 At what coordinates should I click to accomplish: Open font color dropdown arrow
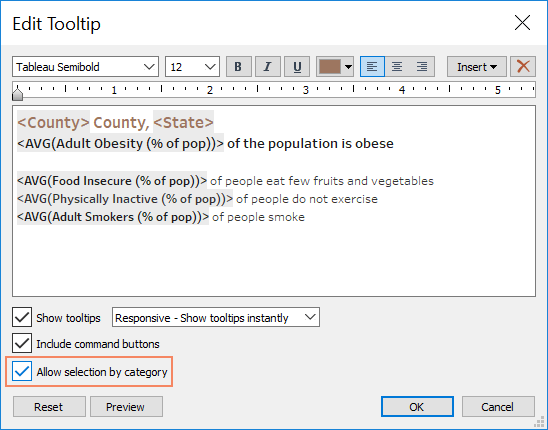tap(348, 67)
